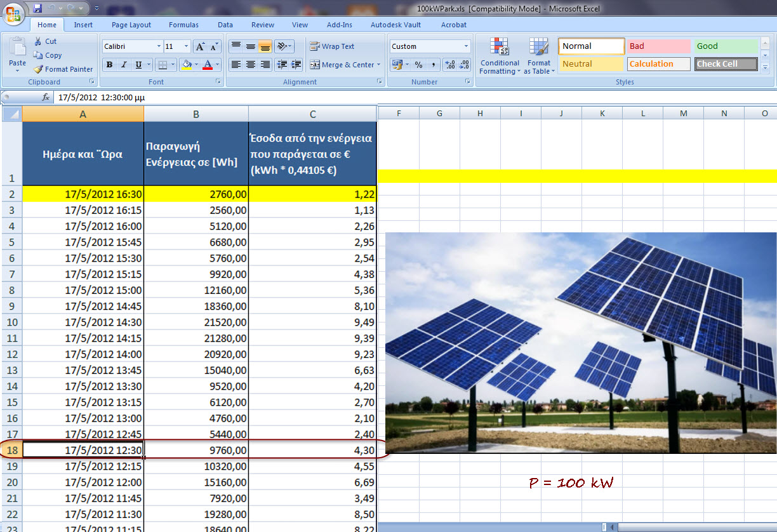Open the Font dialog launcher
Viewport: 777px width, 532px height.
[218, 82]
